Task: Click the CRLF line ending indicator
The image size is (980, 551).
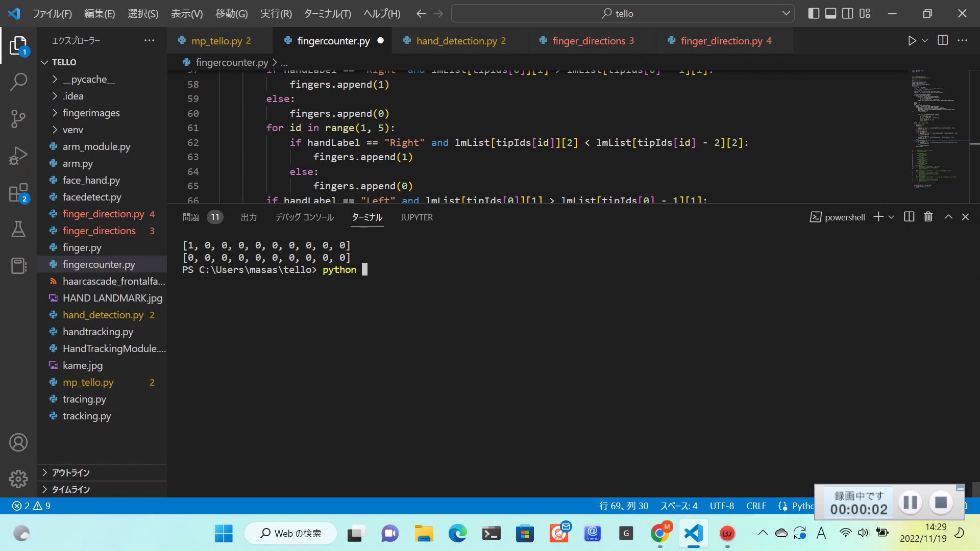Action: tap(756, 506)
